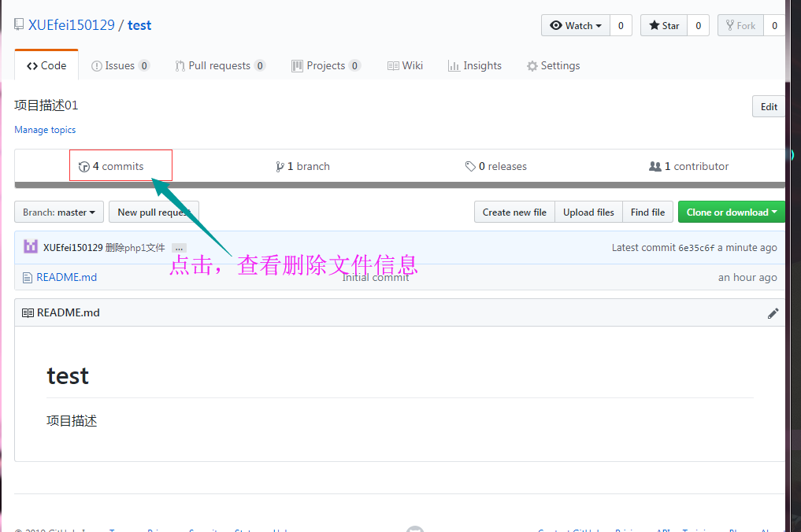801x532 pixels.
Task: Open the Branch: master selector
Action: (58, 212)
